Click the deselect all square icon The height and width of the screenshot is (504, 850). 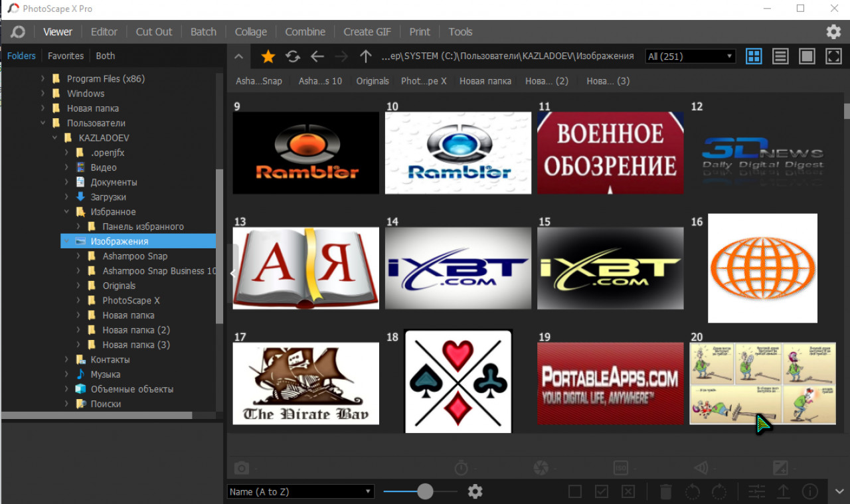tap(575, 491)
